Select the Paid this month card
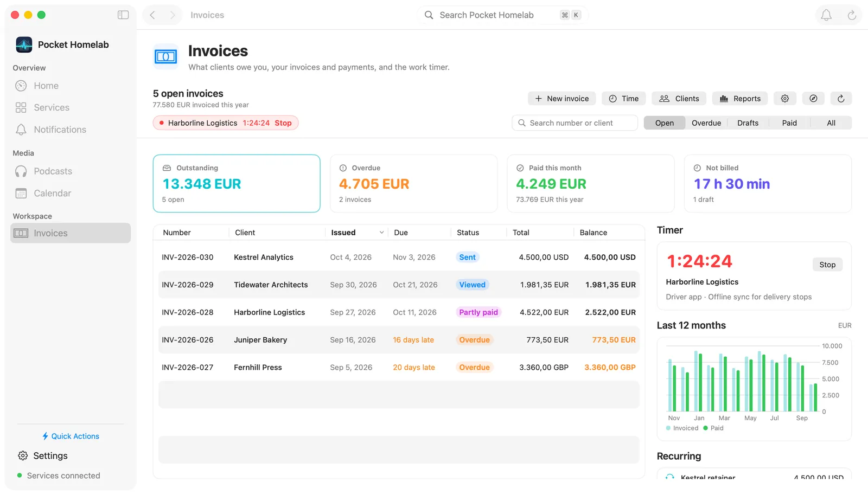 click(x=591, y=184)
